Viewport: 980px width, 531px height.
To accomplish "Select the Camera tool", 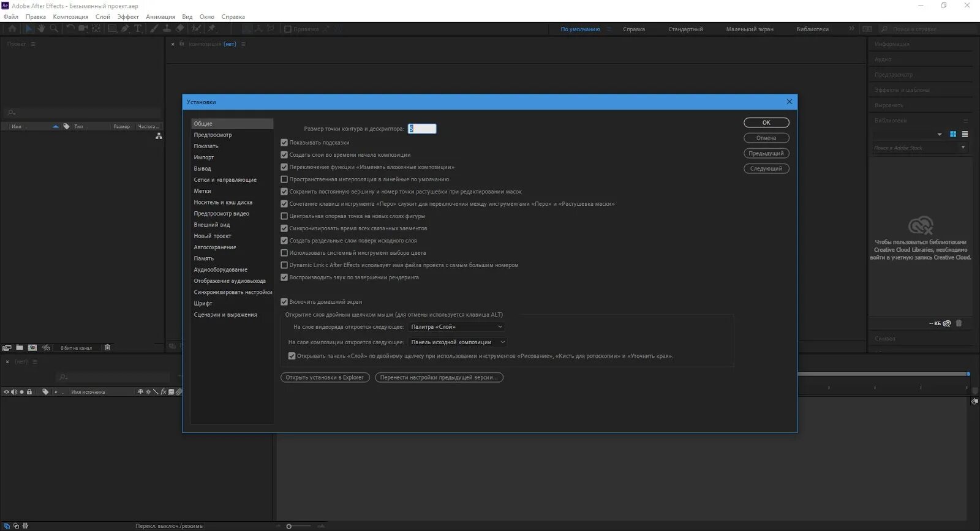I will click(83, 29).
